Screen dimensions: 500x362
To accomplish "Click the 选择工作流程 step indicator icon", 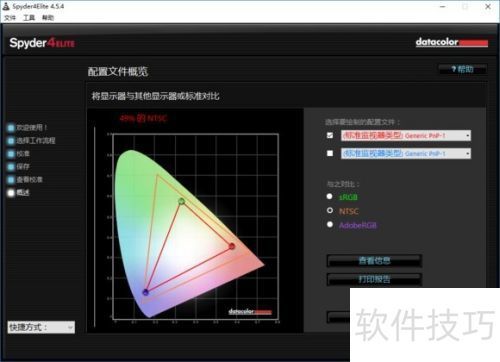I will pyautogui.click(x=11, y=141).
